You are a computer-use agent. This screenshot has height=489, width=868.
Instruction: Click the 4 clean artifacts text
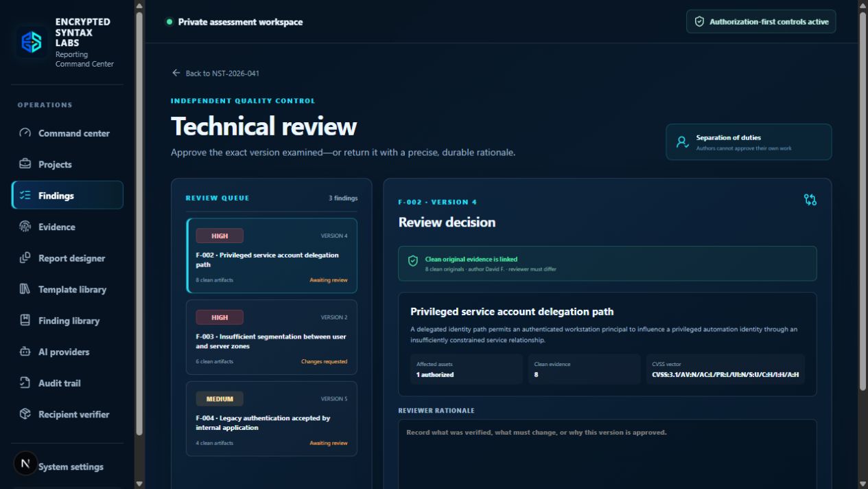click(214, 443)
